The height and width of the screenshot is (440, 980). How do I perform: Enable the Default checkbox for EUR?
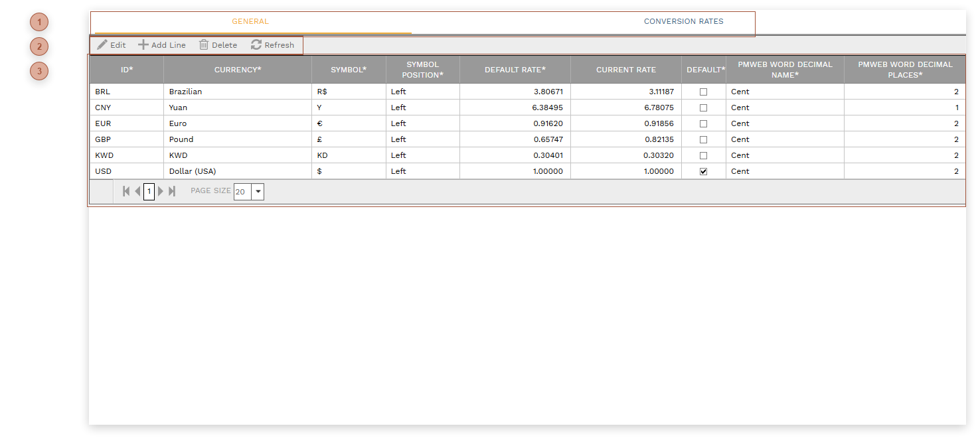tap(703, 123)
